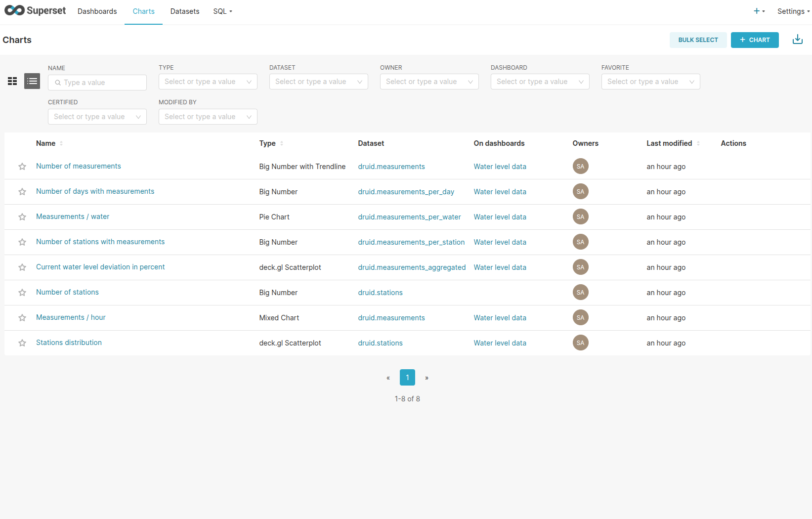Open the Dataset filter dropdown
Viewport: 812px width, 519px height.
(x=318, y=82)
